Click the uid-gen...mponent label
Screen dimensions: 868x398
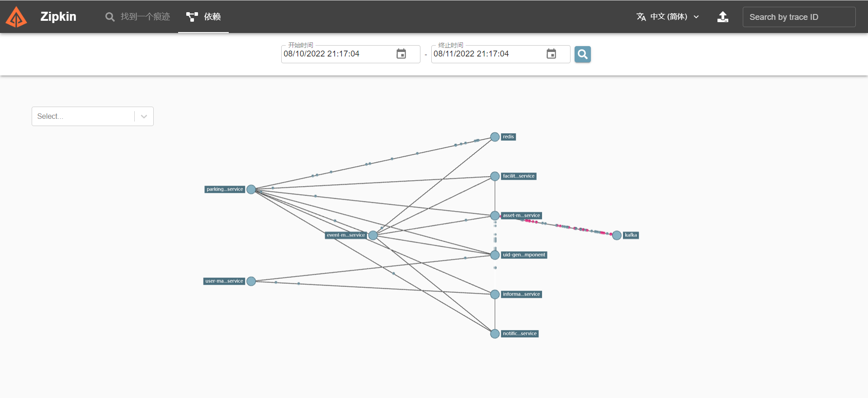click(x=524, y=255)
